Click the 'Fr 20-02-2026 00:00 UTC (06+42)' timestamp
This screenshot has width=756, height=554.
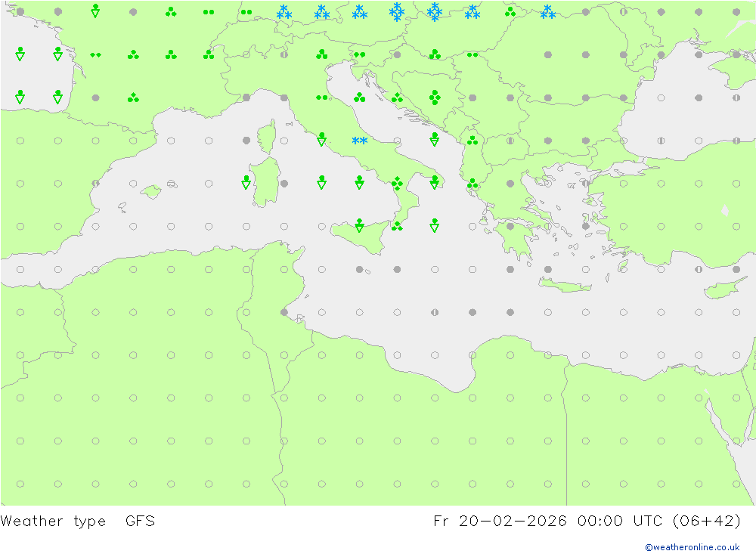(x=587, y=522)
